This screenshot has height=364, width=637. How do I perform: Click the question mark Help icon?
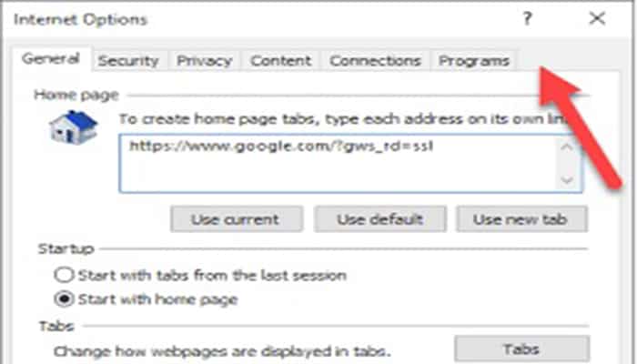pyautogui.click(x=528, y=19)
